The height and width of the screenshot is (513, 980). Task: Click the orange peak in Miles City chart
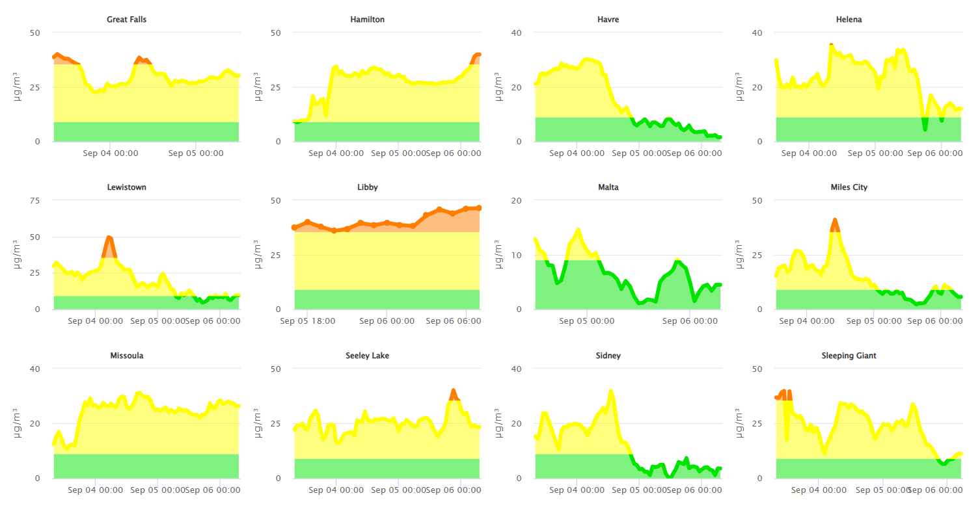(x=835, y=221)
